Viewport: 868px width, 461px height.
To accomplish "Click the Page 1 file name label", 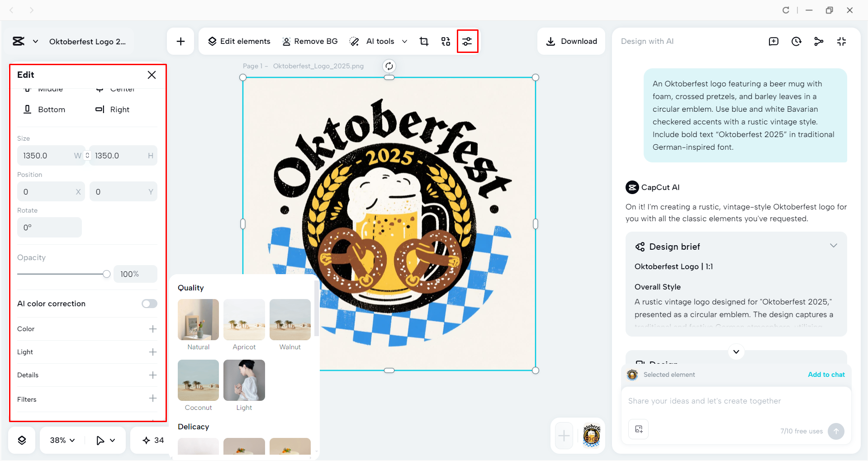I will click(303, 66).
